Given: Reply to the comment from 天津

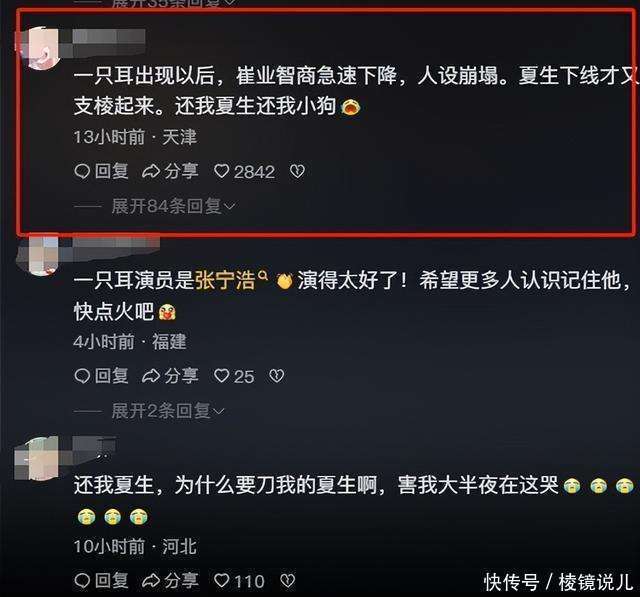Looking at the screenshot, I should click(101, 171).
